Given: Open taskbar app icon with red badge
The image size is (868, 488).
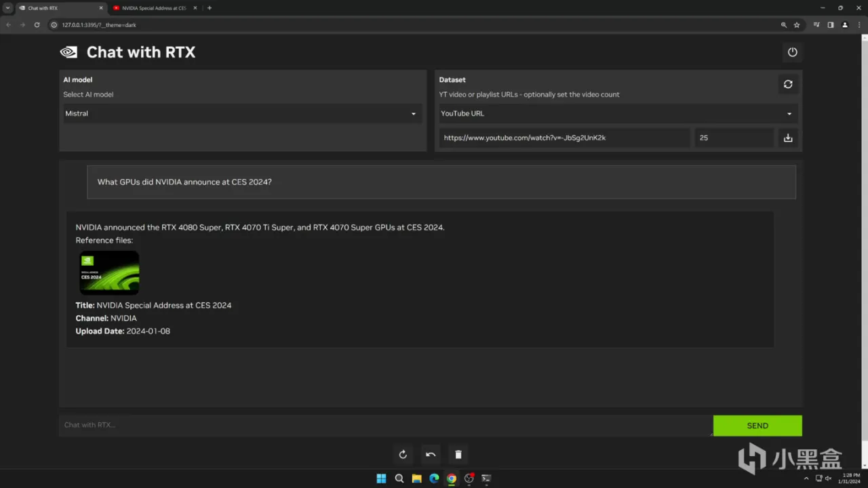Looking at the screenshot, I should (x=469, y=479).
